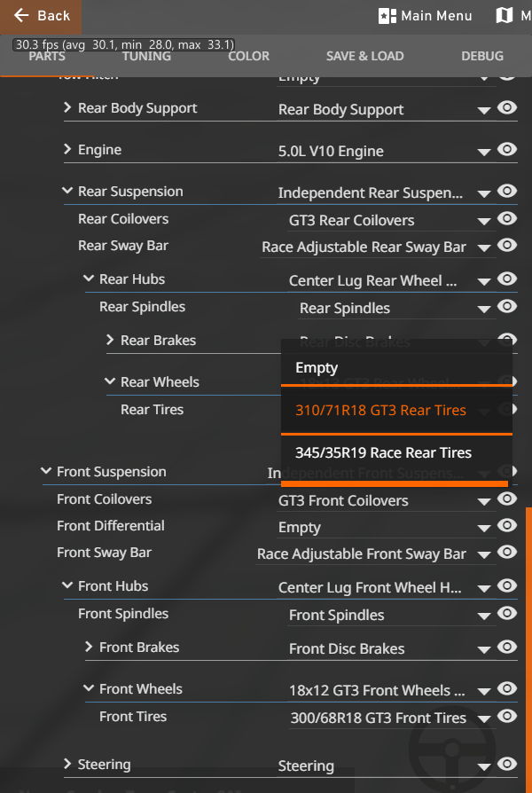Image resolution: width=532 pixels, height=793 pixels.
Task: Switch to the TUNING tab
Action: click(x=146, y=56)
